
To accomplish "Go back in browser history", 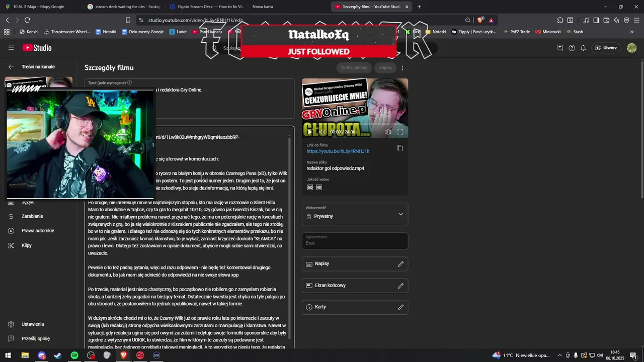I will coord(7,20).
